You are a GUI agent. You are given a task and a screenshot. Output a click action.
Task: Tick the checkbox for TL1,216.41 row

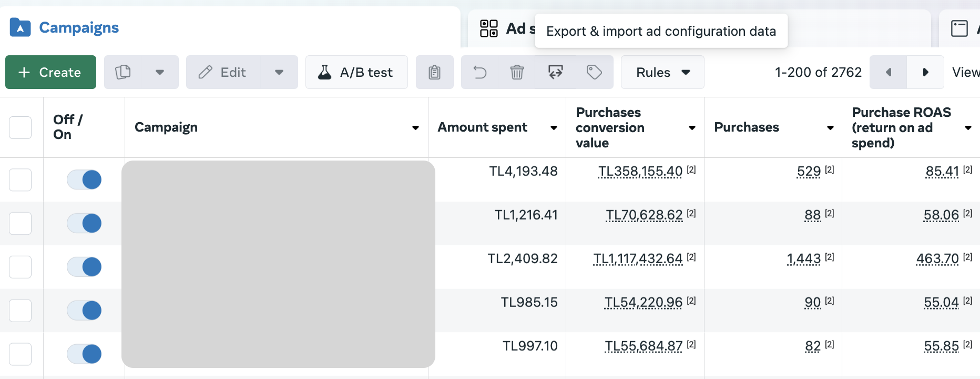[21, 223]
